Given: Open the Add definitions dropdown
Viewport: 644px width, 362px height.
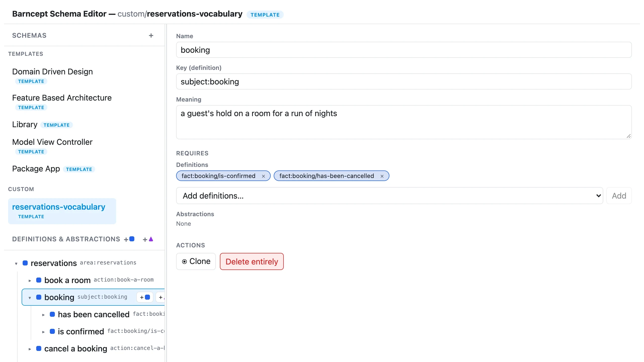Looking at the screenshot, I should [x=389, y=196].
